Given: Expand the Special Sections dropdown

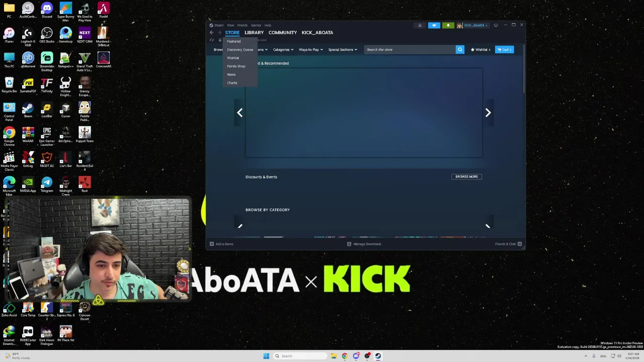Looking at the screenshot, I should pos(343,50).
